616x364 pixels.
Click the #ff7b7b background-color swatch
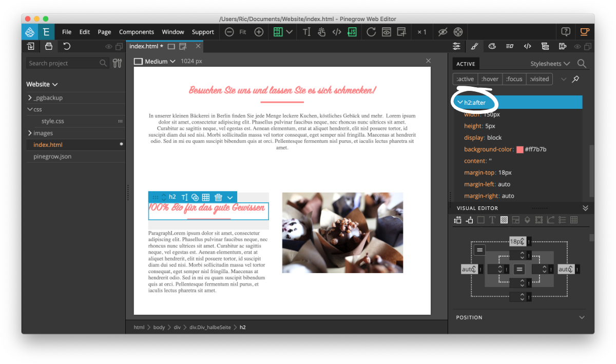tap(519, 149)
